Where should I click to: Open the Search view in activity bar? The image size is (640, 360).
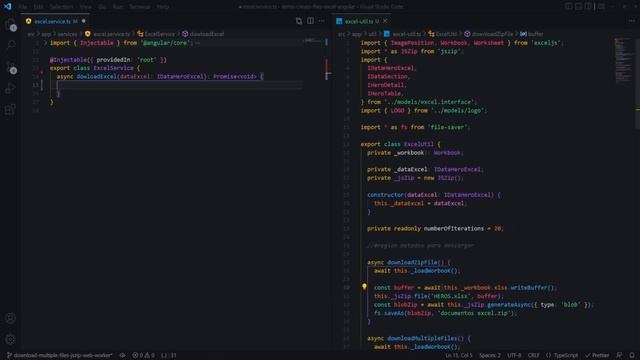point(11,45)
